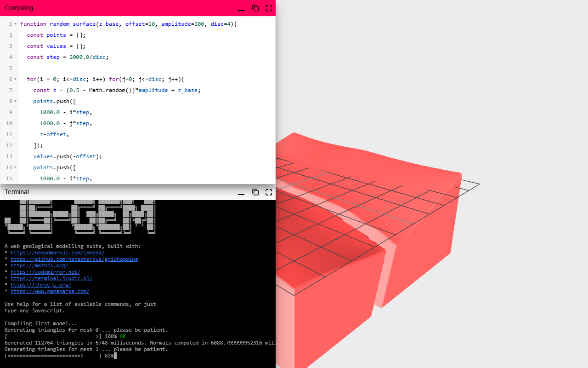Click the function random_surface declaration line
588x368 pixels.
click(x=129, y=24)
